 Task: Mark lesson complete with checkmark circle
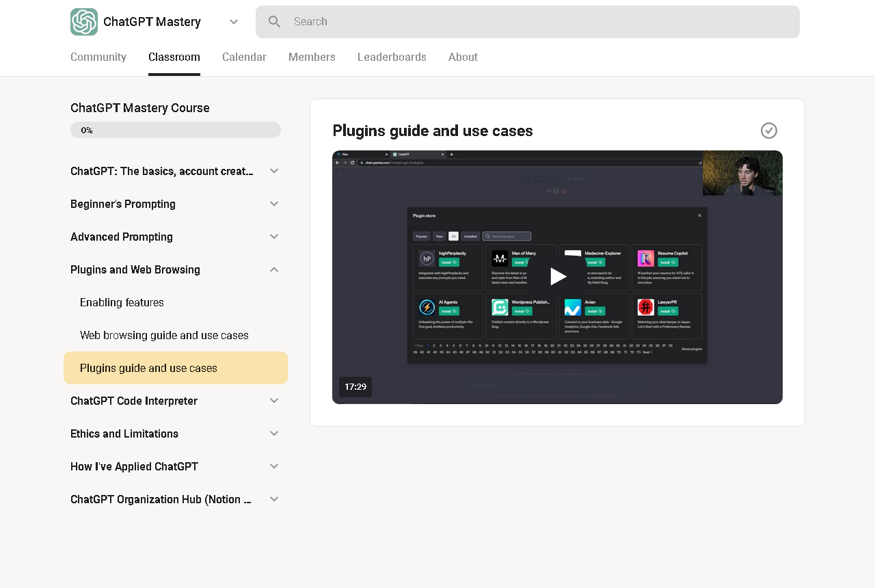[769, 131]
